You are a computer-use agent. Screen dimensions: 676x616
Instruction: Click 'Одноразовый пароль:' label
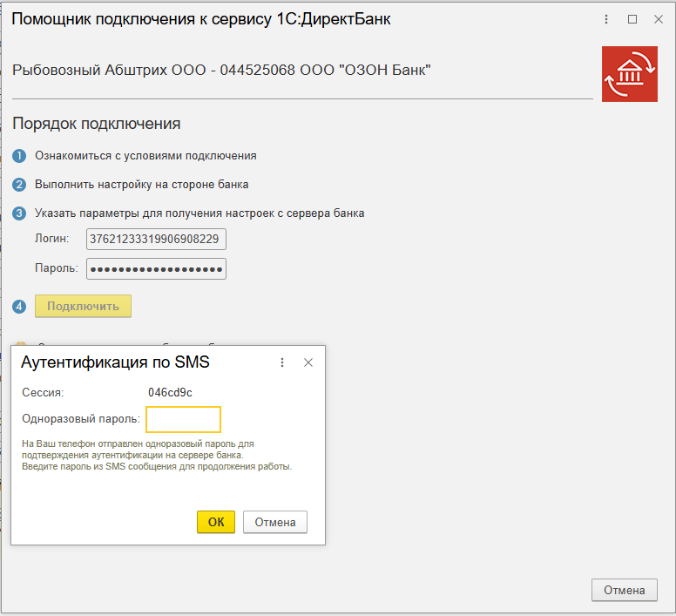pos(81,418)
